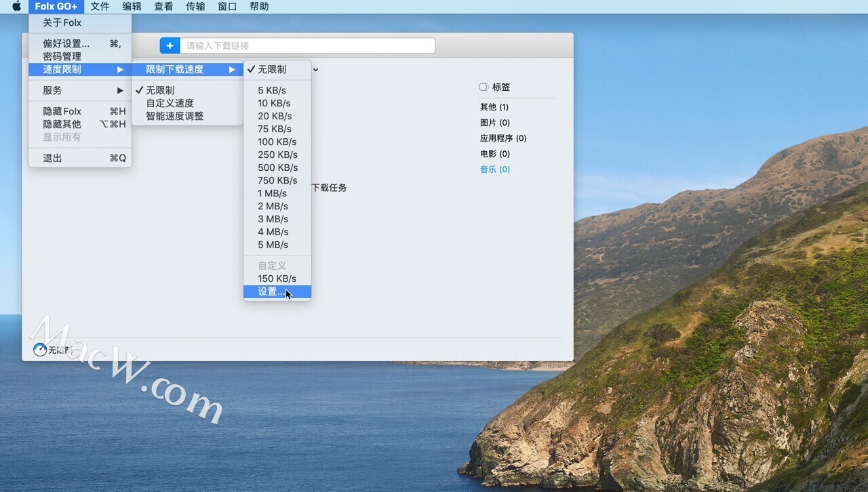This screenshot has height=492, width=868.
Task: Select 智能速度调整 option
Action: point(187,116)
